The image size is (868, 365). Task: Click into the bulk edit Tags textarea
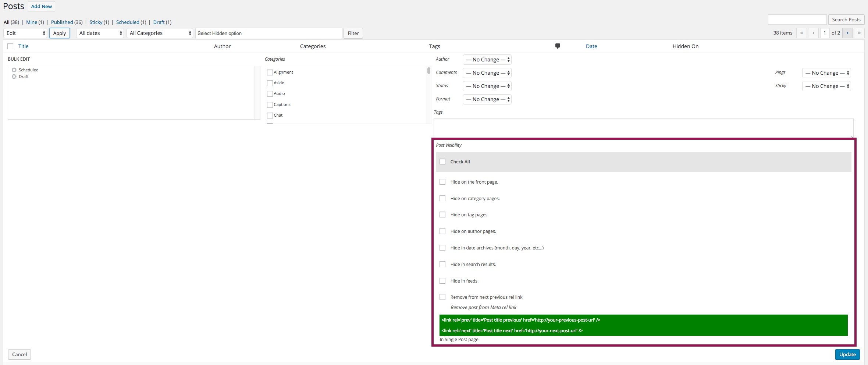coord(644,128)
